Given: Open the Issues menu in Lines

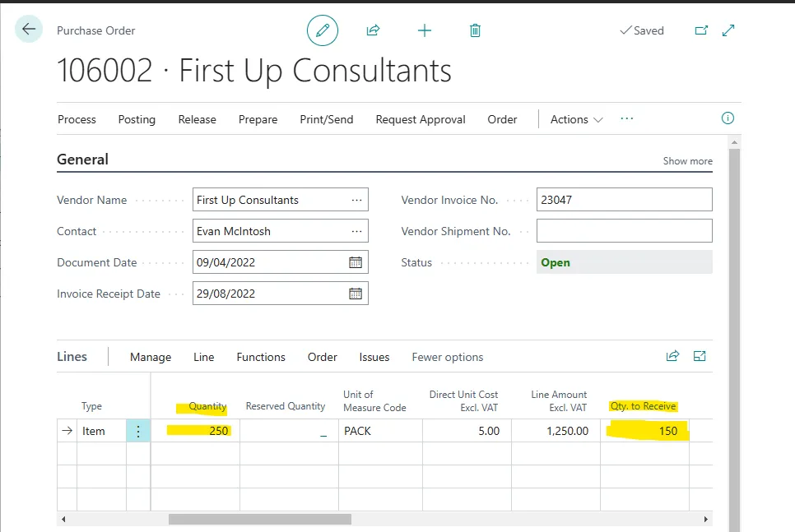Looking at the screenshot, I should tap(374, 357).
